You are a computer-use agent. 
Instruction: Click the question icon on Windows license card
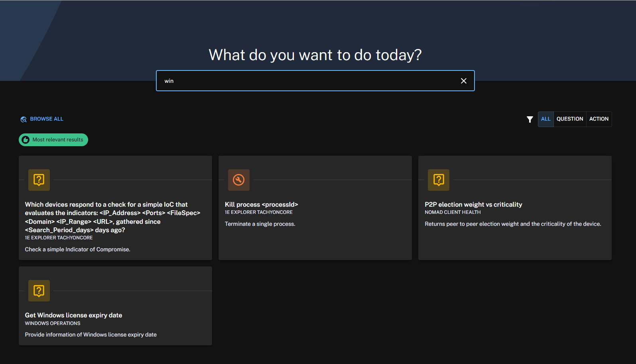[39, 291]
